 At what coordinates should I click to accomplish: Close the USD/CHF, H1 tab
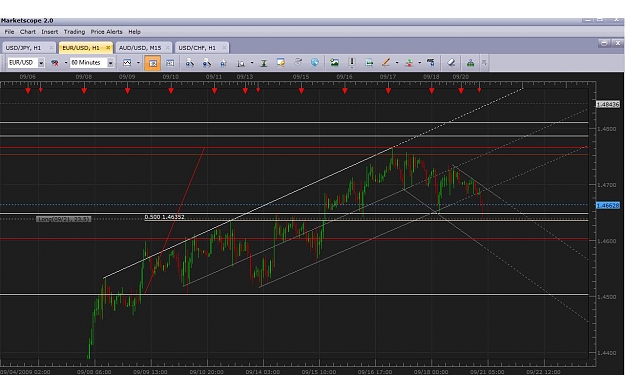(224, 48)
